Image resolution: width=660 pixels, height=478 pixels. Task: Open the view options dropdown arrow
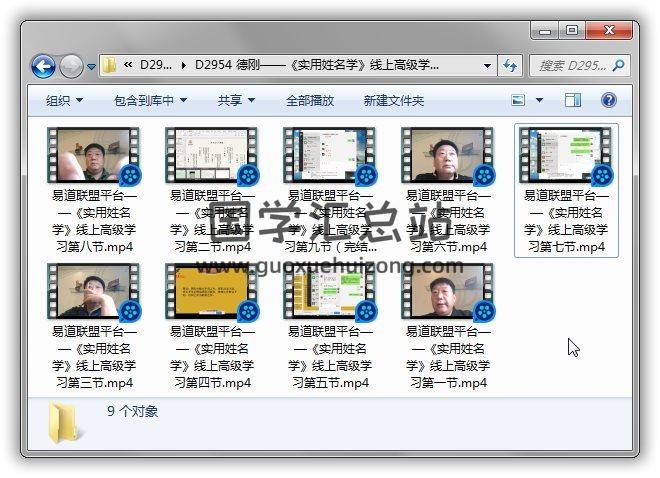point(539,100)
